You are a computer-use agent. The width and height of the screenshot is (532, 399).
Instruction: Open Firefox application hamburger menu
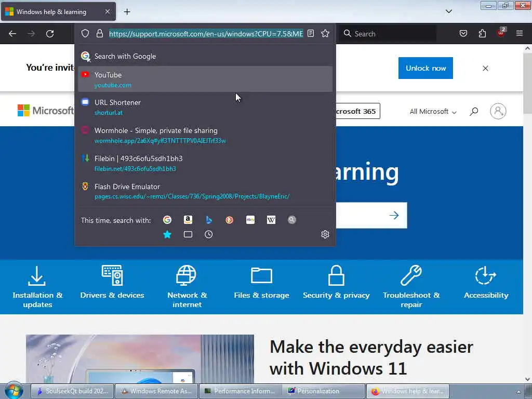520,33
